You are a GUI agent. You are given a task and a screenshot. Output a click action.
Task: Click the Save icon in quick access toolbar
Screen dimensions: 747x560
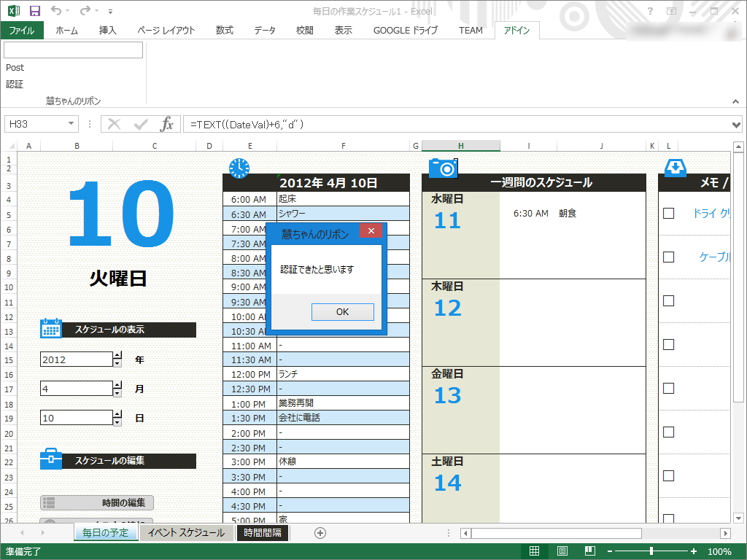[x=35, y=10]
